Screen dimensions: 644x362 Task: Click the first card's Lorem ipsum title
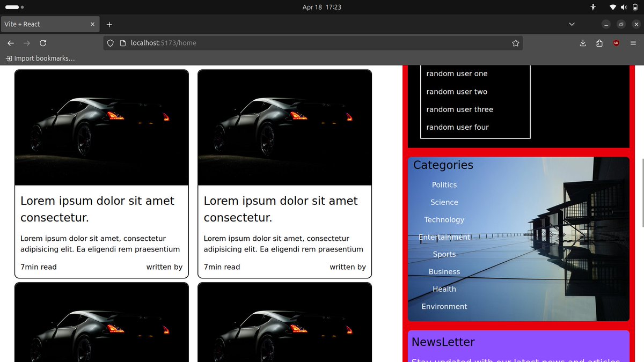click(x=98, y=209)
